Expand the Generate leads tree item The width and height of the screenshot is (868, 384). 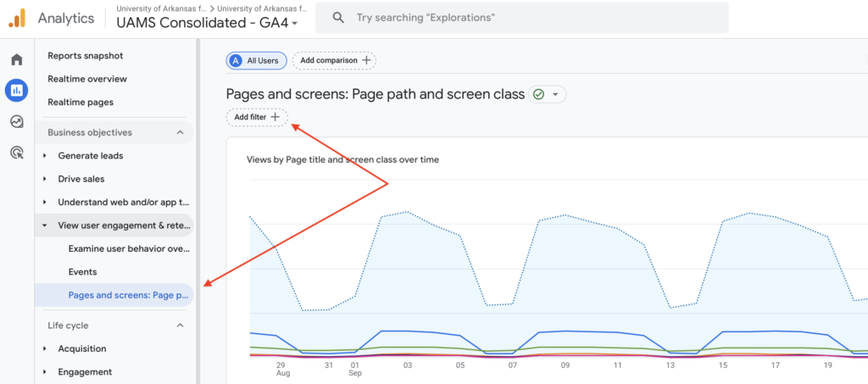coord(45,156)
